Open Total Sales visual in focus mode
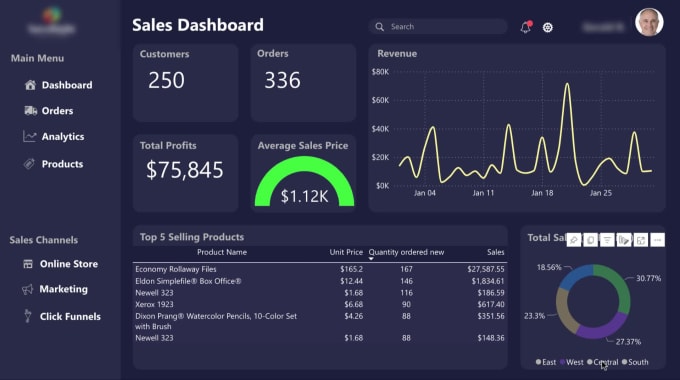The width and height of the screenshot is (680, 380). pos(641,240)
